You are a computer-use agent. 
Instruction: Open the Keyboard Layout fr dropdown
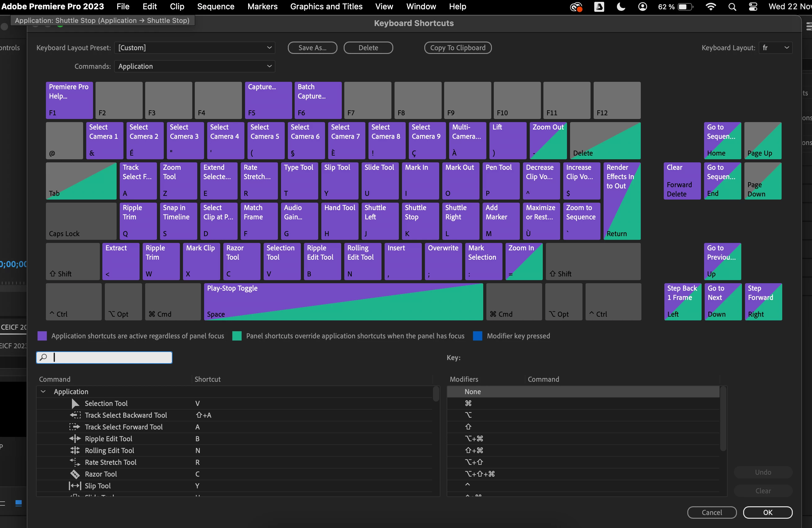(775, 48)
